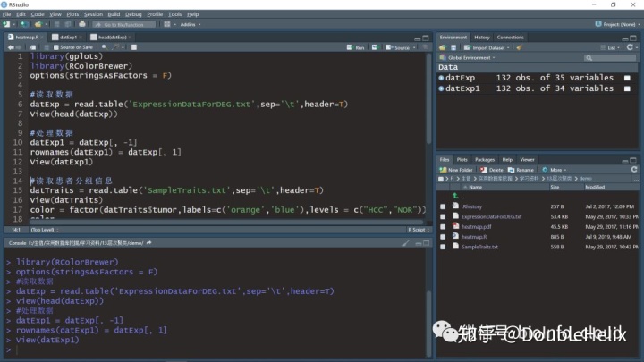The width and height of the screenshot is (644, 362).
Task: Check the box next to heatmap.R
Action: pyautogui.click(x=443, y=237)
